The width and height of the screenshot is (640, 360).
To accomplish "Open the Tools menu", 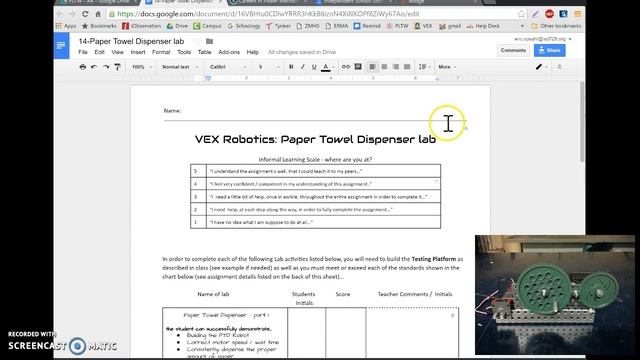I will (184, 52).
